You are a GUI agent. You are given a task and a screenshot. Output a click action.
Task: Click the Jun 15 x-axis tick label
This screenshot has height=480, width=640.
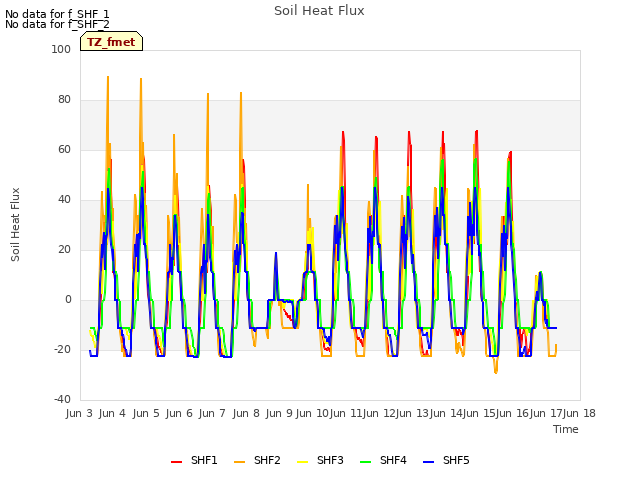478,413
